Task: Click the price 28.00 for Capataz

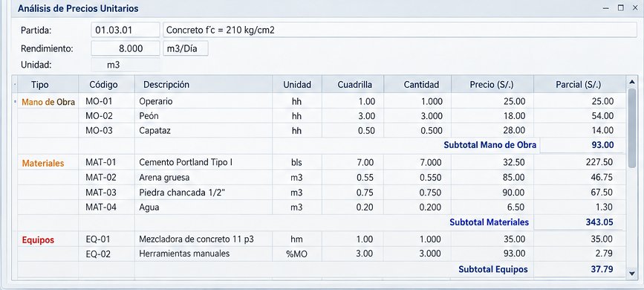Action: (x=514, y=131)
